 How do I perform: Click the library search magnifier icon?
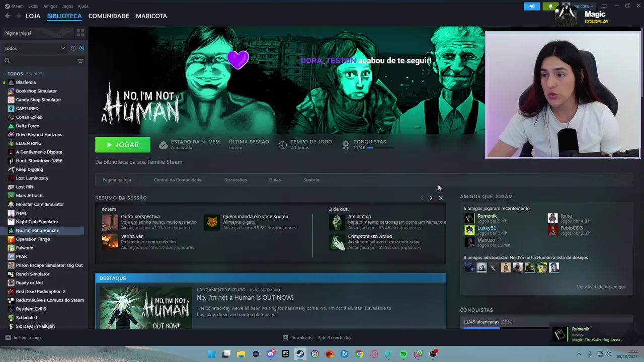point(7,61)
